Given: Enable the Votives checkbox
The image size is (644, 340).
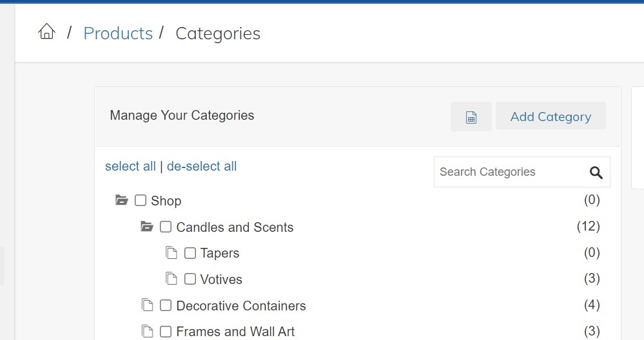Looking at the screenshot, I should [190, 279].
